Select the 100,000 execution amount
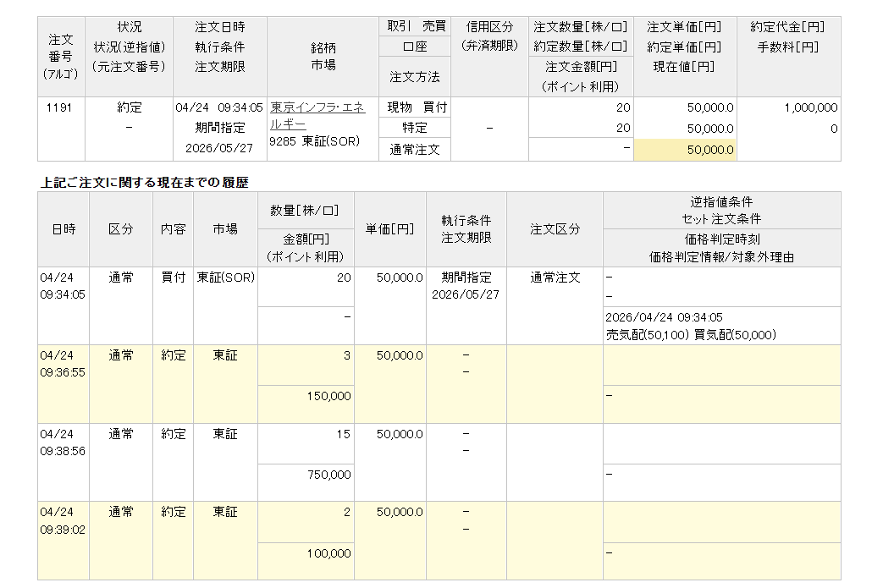 click(x=329, y=553)
